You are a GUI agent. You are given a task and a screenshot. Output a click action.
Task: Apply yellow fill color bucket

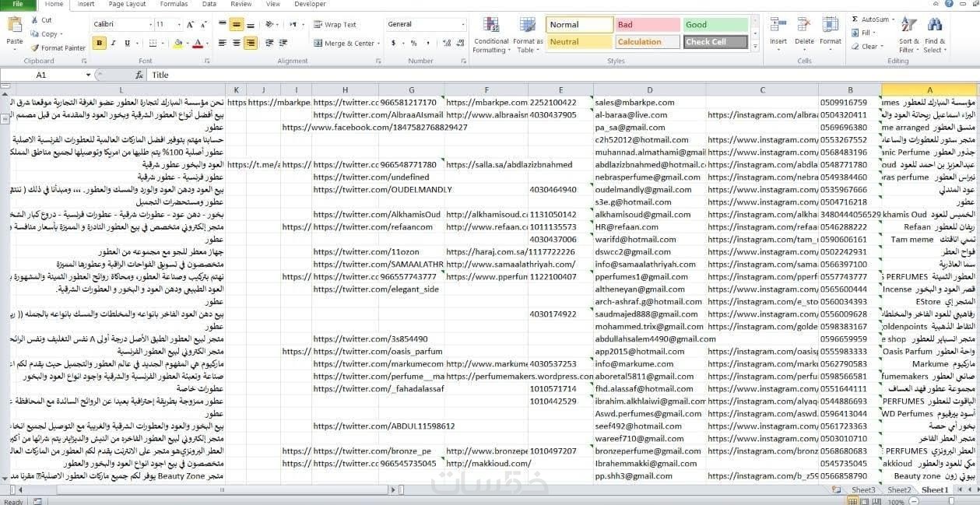pyautogui.click(x=177, y=44)
